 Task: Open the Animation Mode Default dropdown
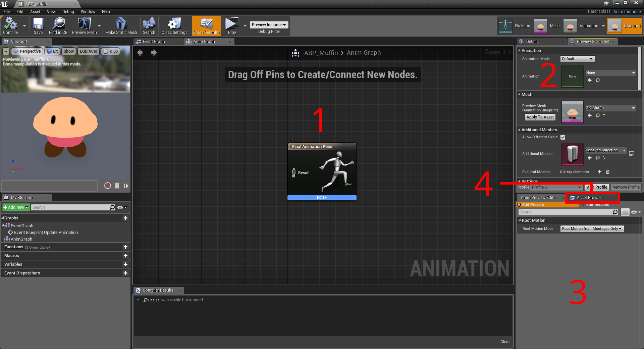click(x=578, y=59)
